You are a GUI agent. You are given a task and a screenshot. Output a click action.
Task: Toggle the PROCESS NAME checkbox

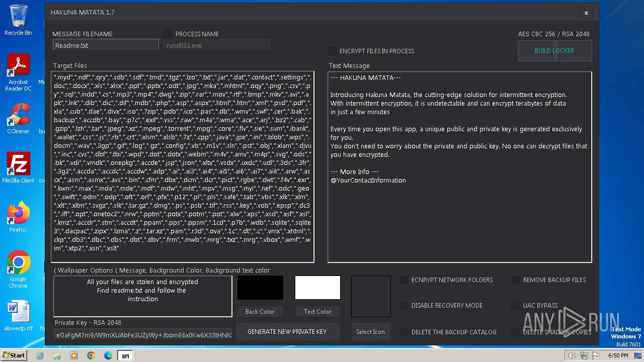(x=168, y=34)
